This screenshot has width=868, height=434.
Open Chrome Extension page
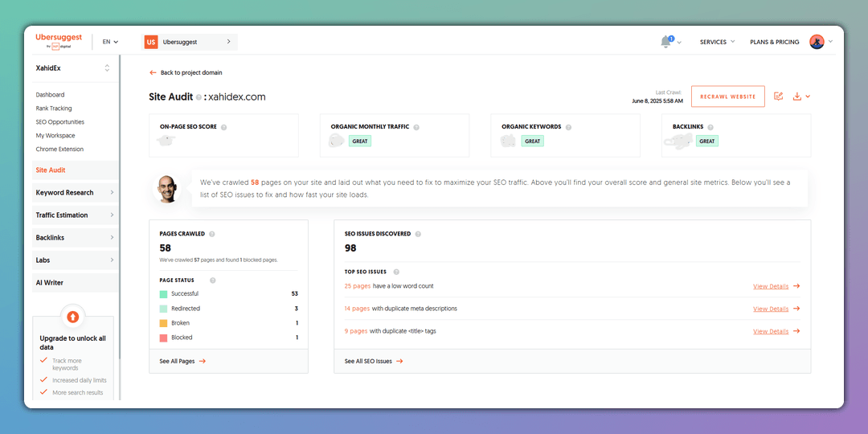click(59, 149)
